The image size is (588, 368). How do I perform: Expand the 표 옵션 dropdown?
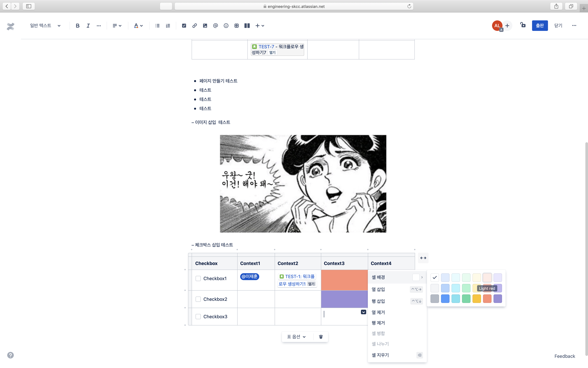pyautogui.click(x=296, y=337)
